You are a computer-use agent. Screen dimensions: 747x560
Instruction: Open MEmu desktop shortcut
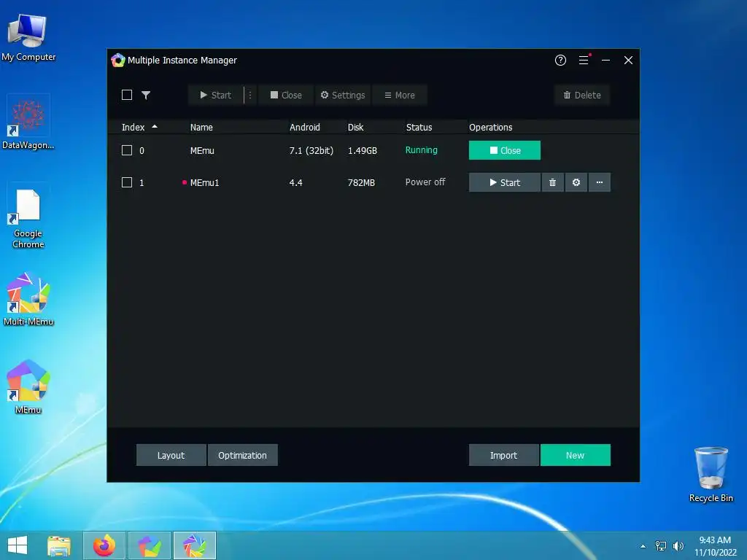(x=28, y=386)
